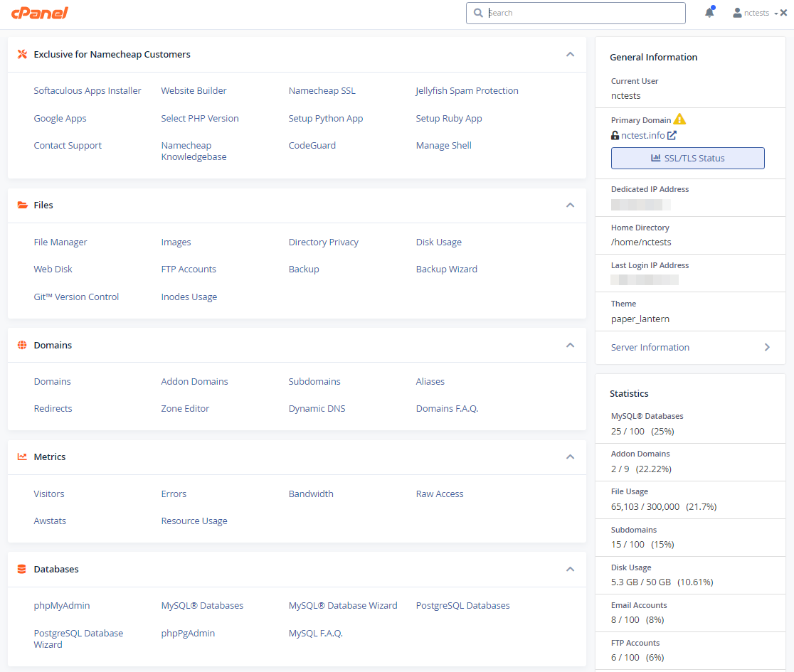Click the search magnifier icon
This screenshot has height=672, width=794.
(478, 13)
